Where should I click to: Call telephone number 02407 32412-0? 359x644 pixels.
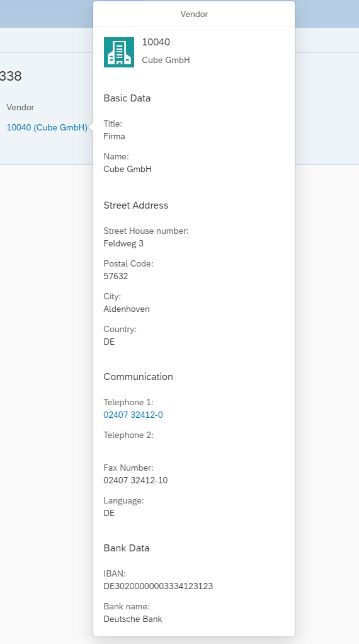(133, 415)
